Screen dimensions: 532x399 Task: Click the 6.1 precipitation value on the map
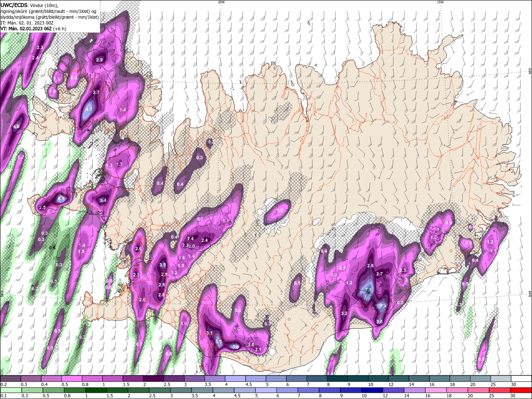[61, 199]
